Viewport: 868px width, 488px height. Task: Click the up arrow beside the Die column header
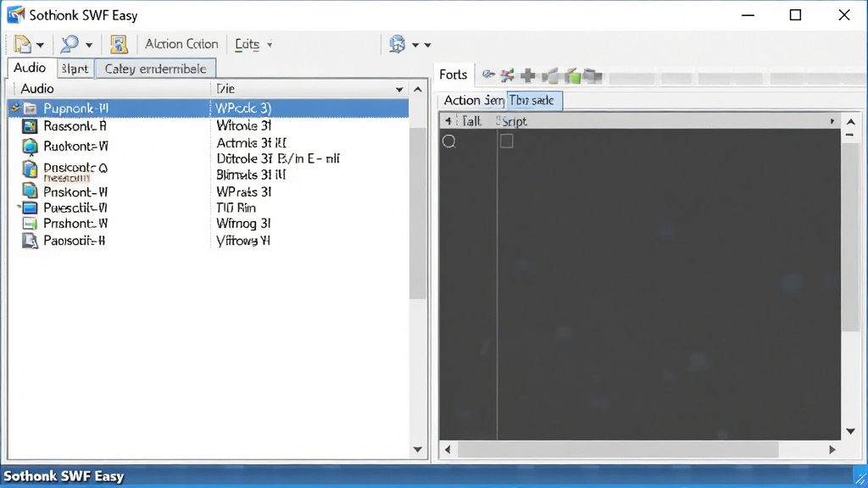coord(418,89)
